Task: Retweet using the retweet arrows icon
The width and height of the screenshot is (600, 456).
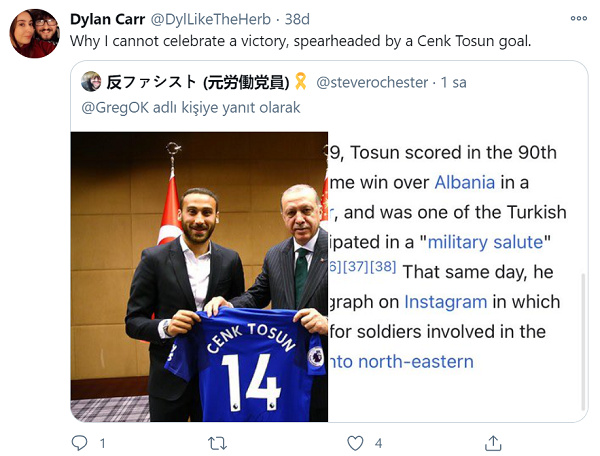Action: click(x=217, y=443)
